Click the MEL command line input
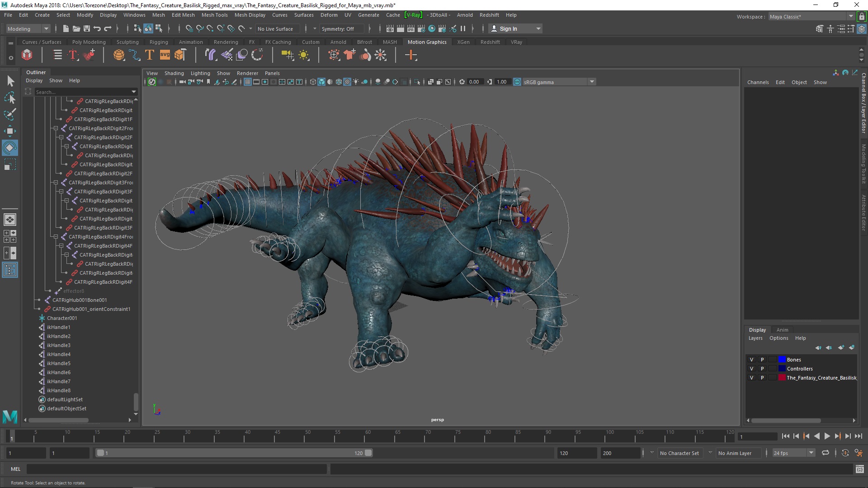Screen dimensions: 868x488 point(177,469)
